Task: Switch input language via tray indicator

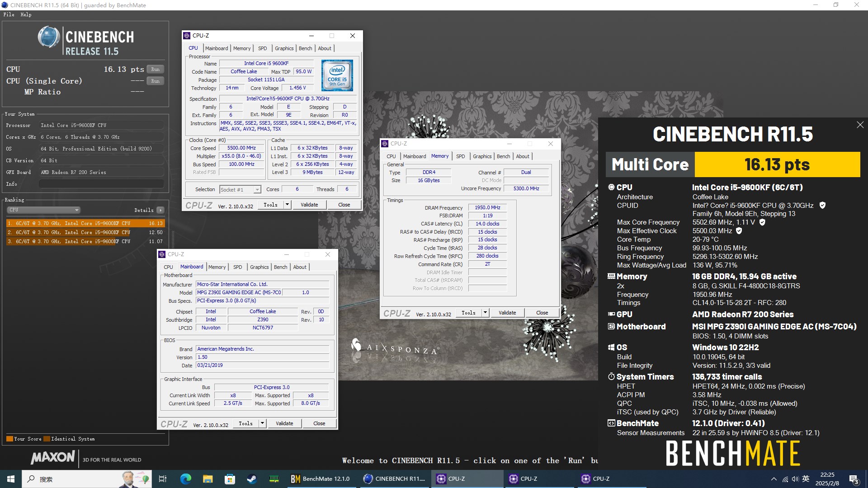Action: 806,479
